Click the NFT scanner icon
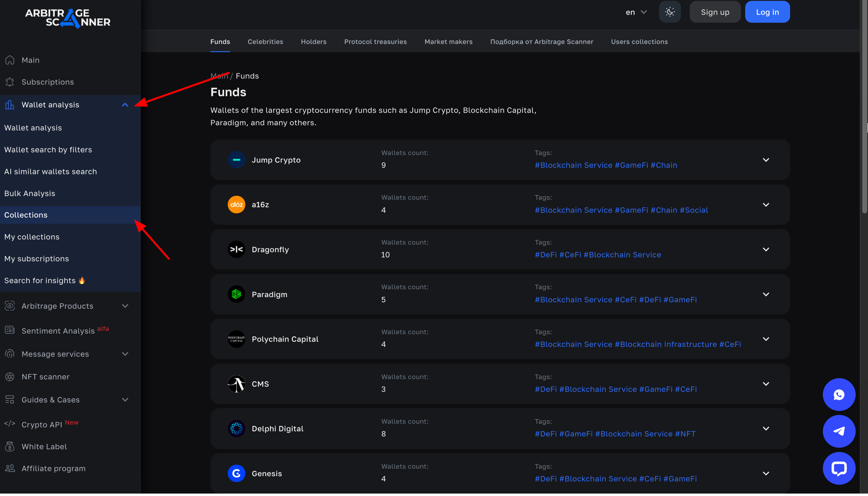The image size is (868, 496). tap(10, 377)
